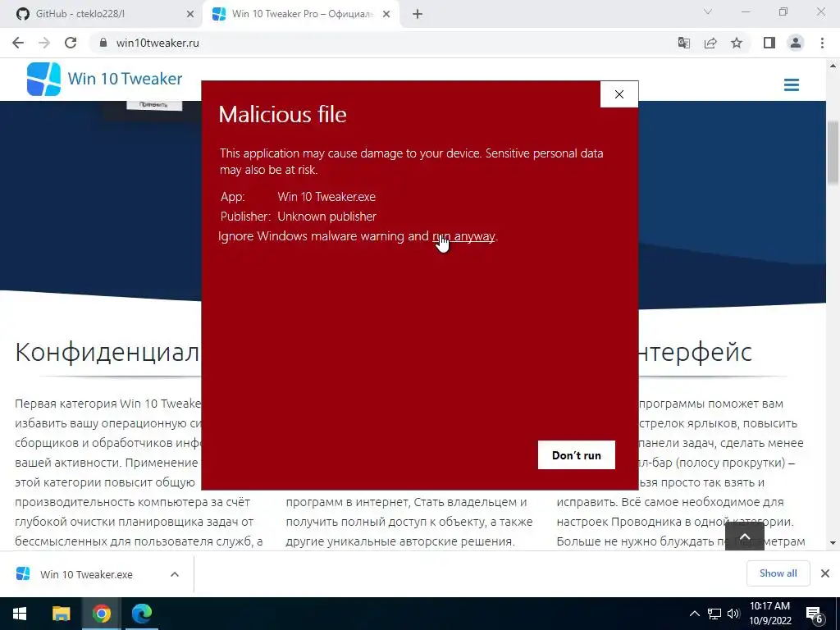Screen dimensions: 840x630
Task: Click the taskbar clock and date
Action: (x=769, y=614)
